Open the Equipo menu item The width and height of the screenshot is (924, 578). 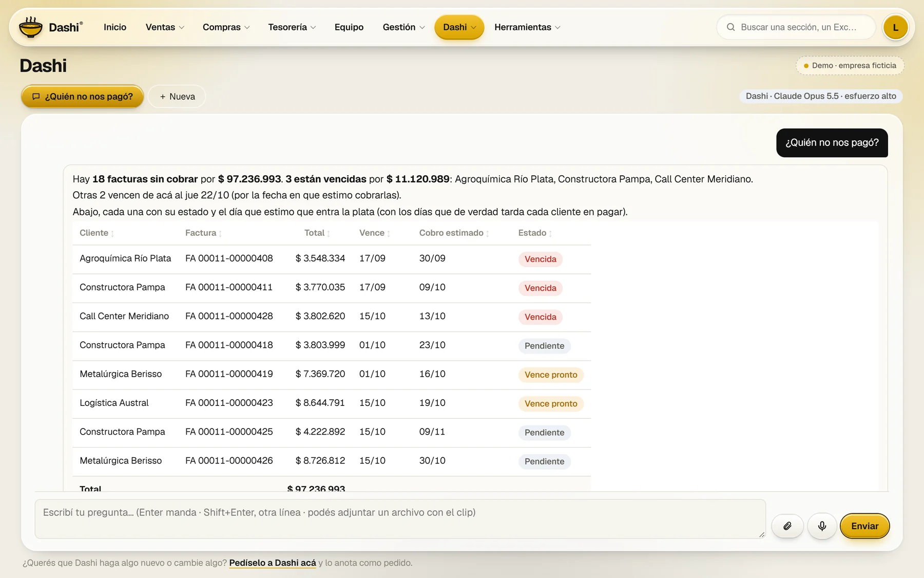pos(349,27)
